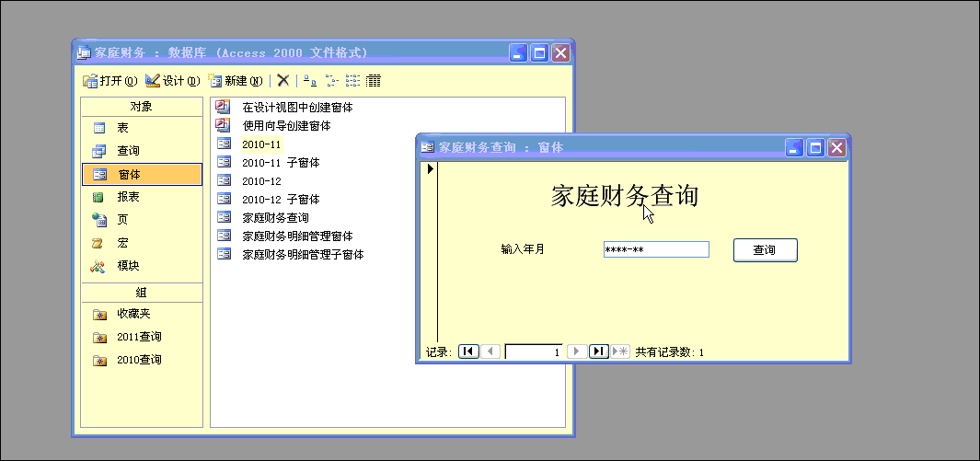980x461 pixels.
Task: Click icon of 2010-12 list item
Action: click(x=224, y=180)
